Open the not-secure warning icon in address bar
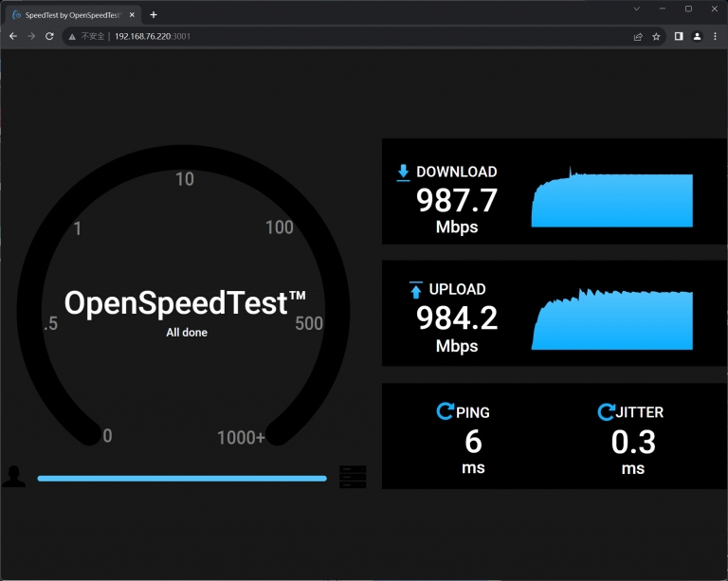The image size is (728, 581). pos(72,37)
